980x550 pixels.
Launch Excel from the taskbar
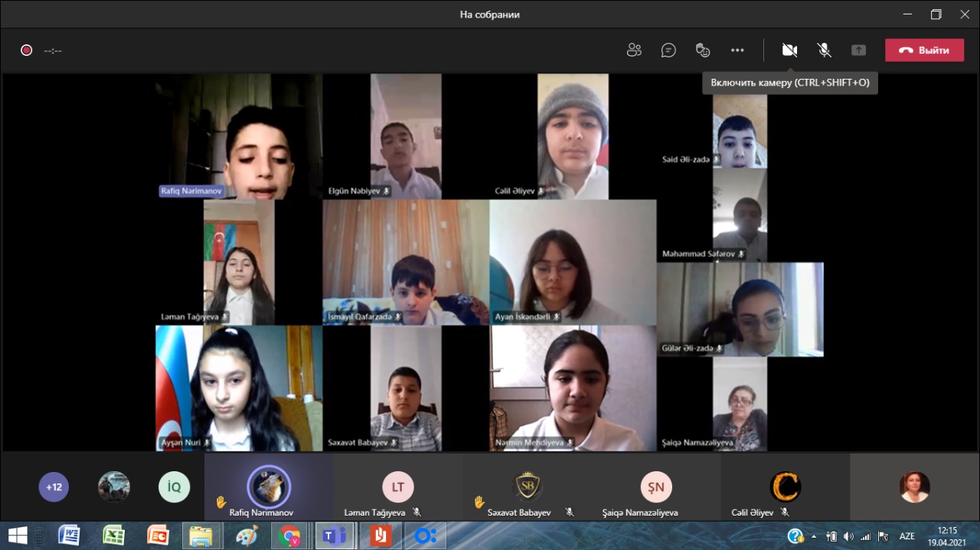113,535
